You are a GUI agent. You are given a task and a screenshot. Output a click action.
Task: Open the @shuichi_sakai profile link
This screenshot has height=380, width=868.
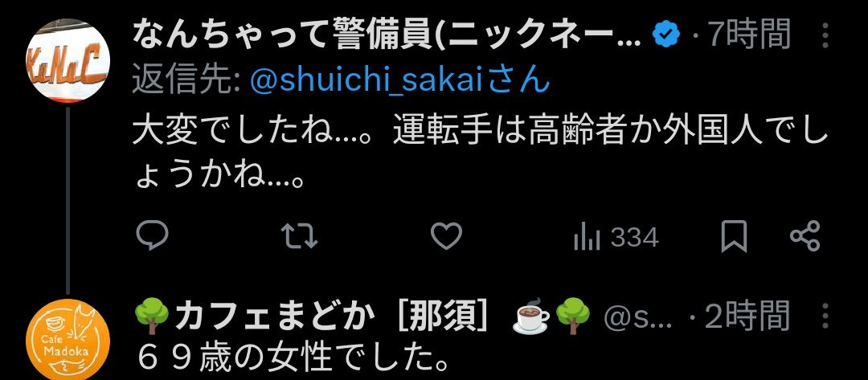coord(400,81)
